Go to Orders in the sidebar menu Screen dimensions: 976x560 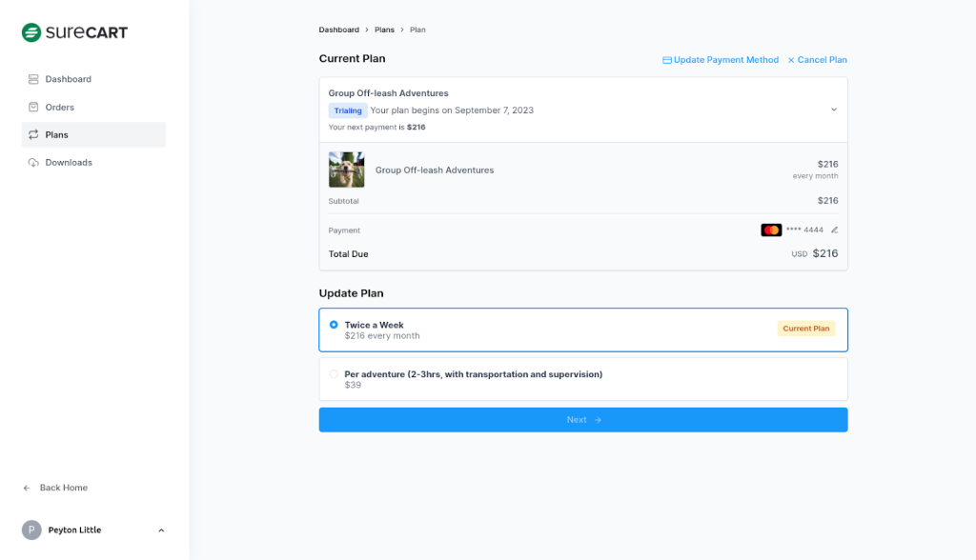(x=59, y=107)
